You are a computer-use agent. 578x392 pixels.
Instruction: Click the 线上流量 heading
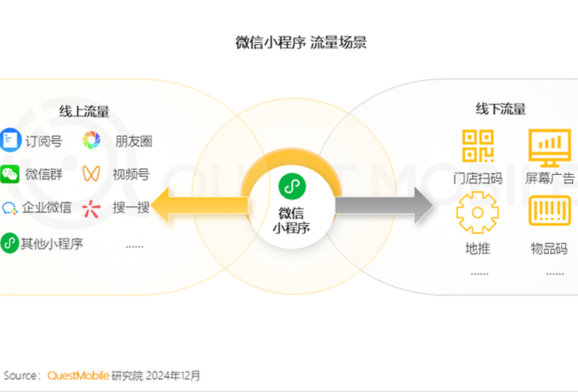click(84, 112)
